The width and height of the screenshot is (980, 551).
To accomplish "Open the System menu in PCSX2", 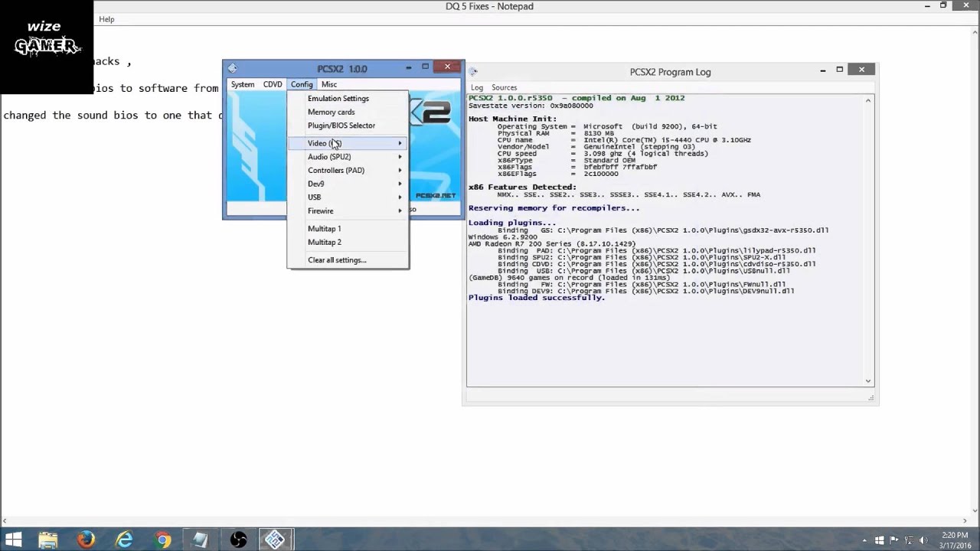I will tap(243, 84).
